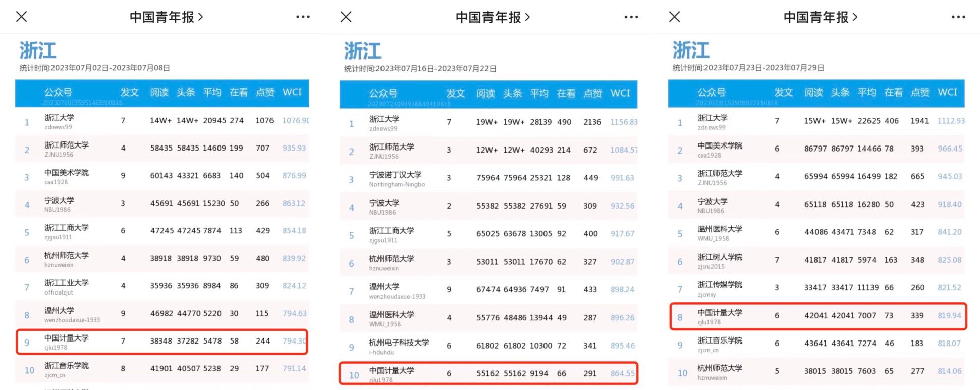Select highlighted 中国计量大学 row ranked 9
The height and width of the screenshot is (390, 980).
point(161,342)
